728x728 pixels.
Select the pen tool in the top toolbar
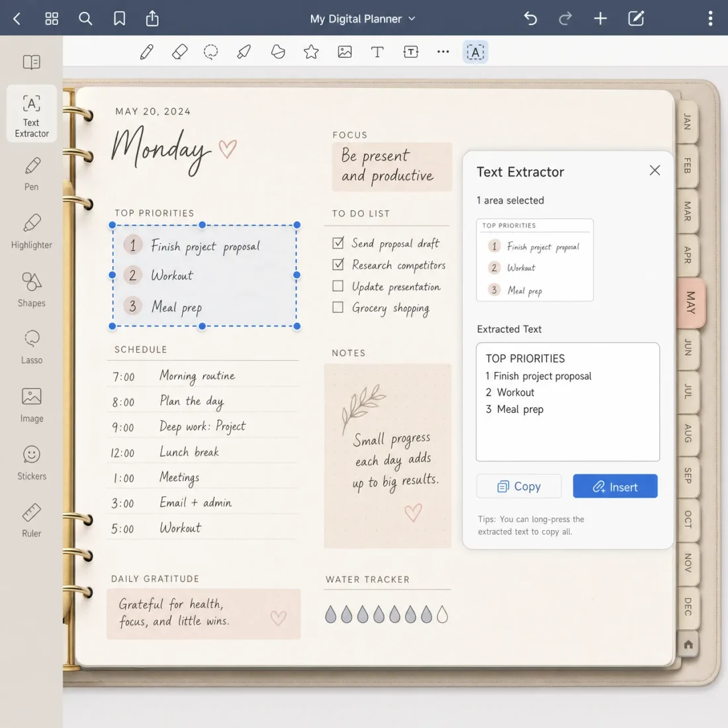point(147,52)
